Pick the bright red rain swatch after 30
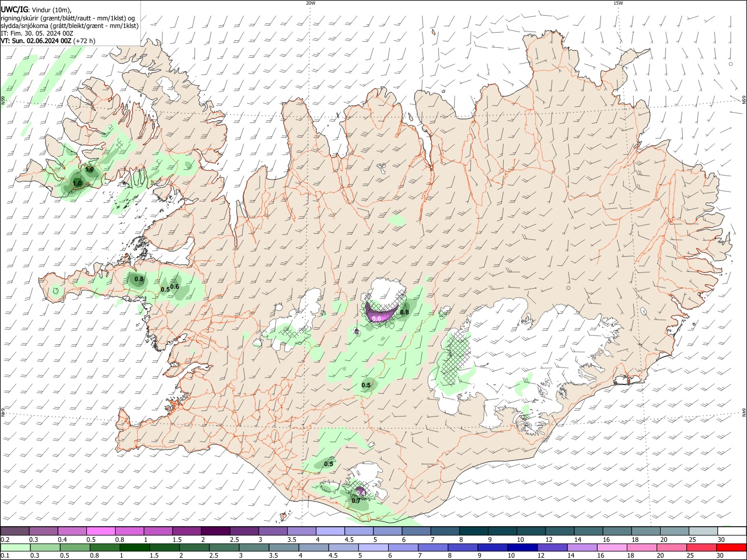 click(x=731, y=547)
